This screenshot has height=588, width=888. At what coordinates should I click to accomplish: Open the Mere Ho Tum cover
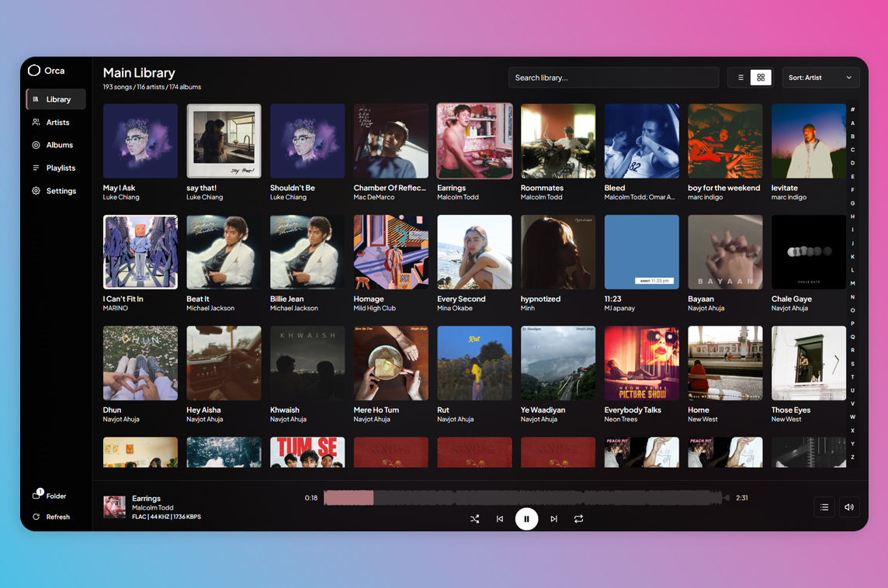pyautogui.click(x=390, y=363)
